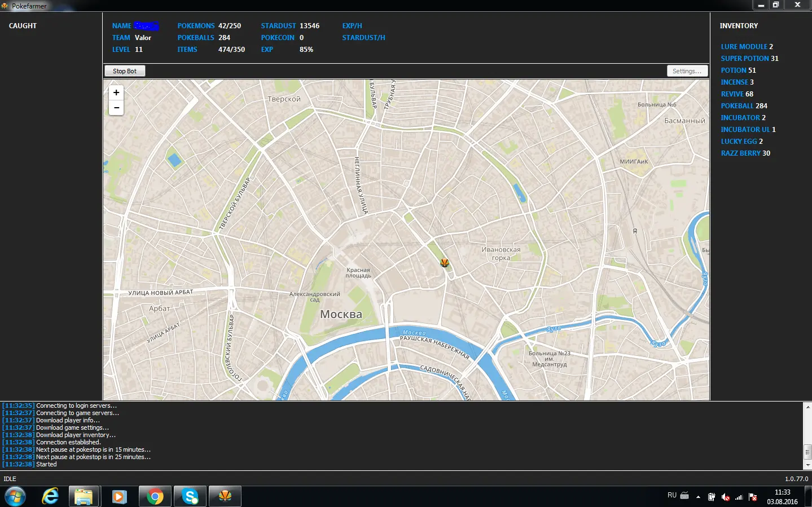Launch Internet Explorer from taskbar
812x507 pixels.
tap(50, 496)
